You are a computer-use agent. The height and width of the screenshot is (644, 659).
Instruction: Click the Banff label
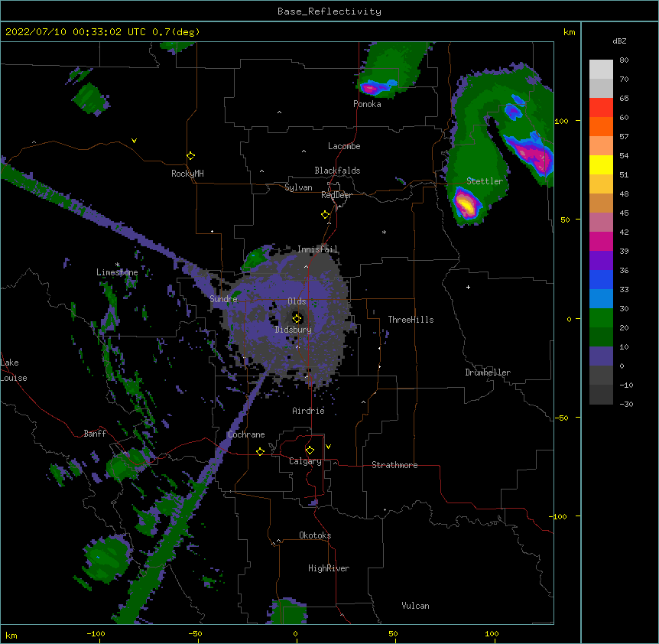tap(95, 434)
